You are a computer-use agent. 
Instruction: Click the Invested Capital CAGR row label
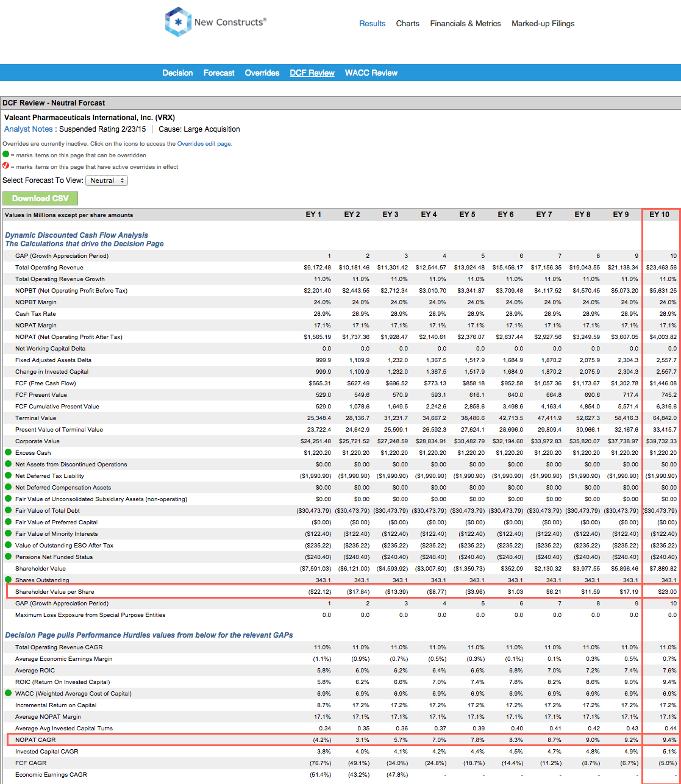pyautogui.click(x=46, y=751)
